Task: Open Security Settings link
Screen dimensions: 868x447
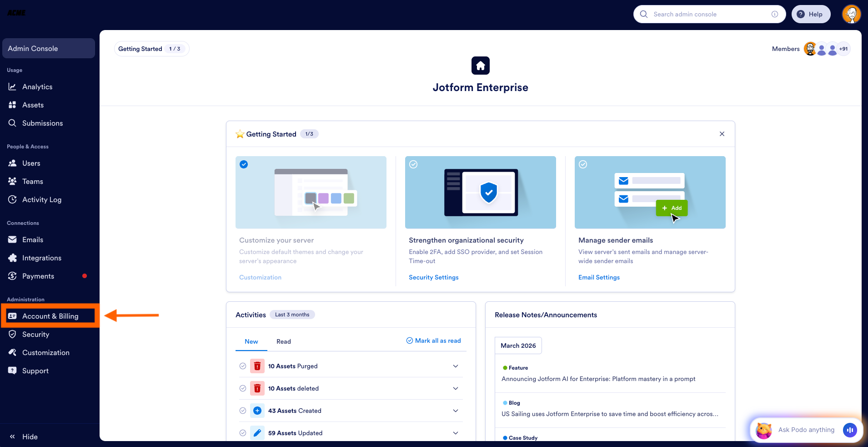Action: pyautogui.click(x=433, y=277)
